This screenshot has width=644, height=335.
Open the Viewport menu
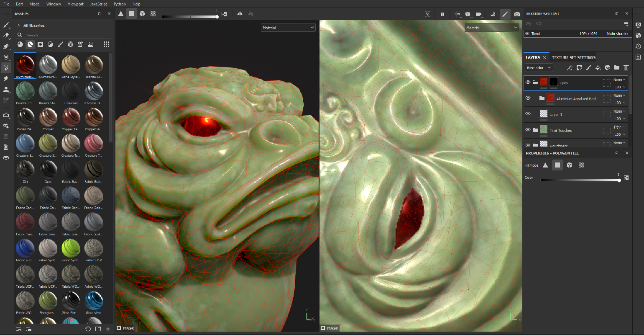pyautogui.click(x=75, y=4)
